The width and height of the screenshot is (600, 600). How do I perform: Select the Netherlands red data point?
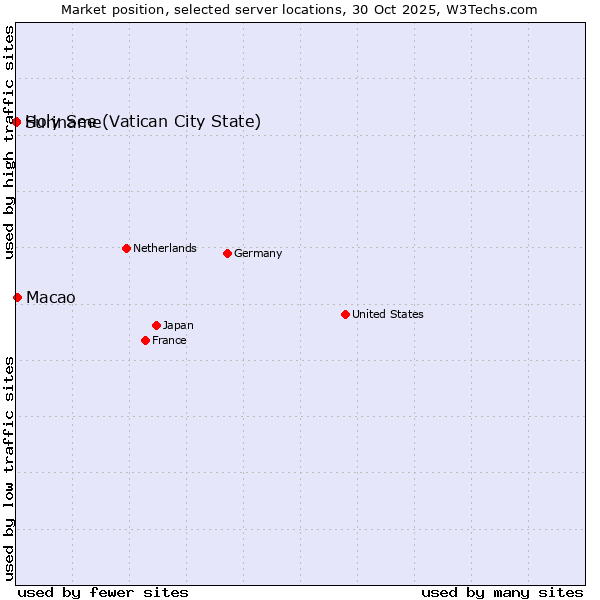[126, 248]
